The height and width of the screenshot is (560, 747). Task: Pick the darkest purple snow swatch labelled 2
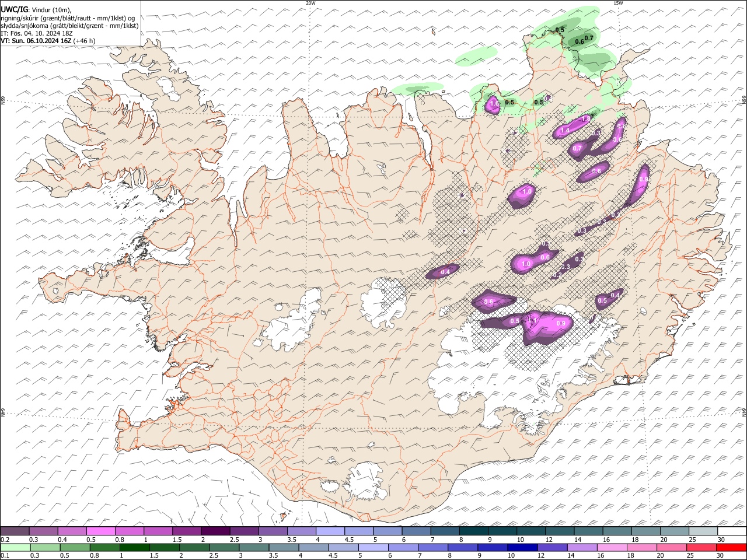coord(215,531)
